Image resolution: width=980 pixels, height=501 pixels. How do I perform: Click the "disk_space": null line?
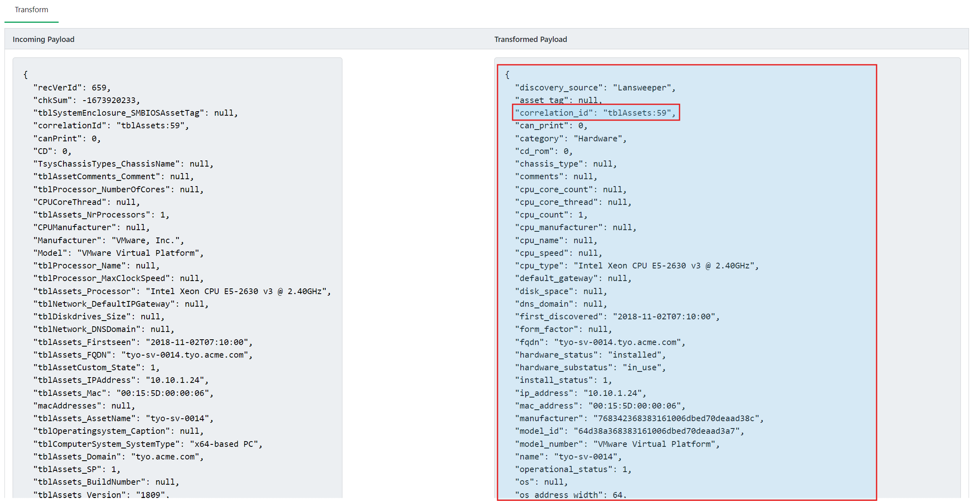tap(561, 291)
